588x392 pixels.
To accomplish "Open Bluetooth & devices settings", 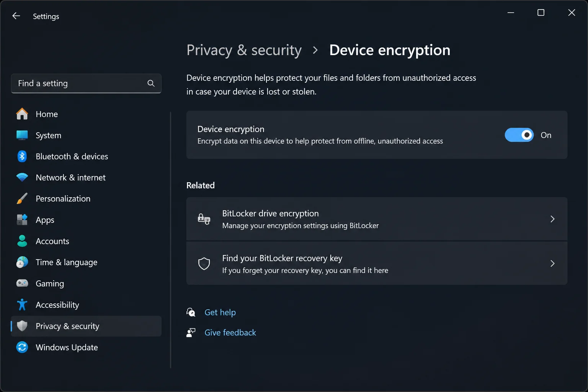I will 86,156.
